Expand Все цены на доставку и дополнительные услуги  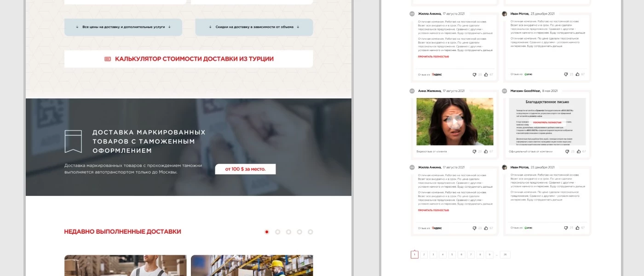click(x=123, y=27)
